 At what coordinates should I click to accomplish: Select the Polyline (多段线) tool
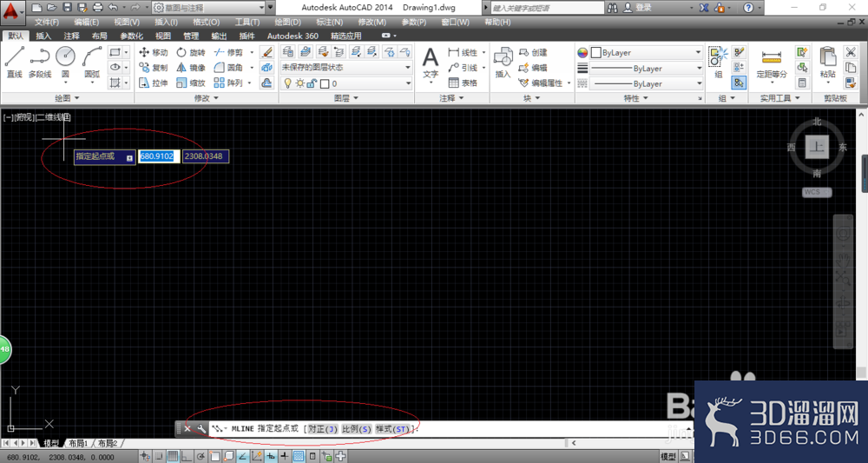pyautogui.click(x=40, y=62)
